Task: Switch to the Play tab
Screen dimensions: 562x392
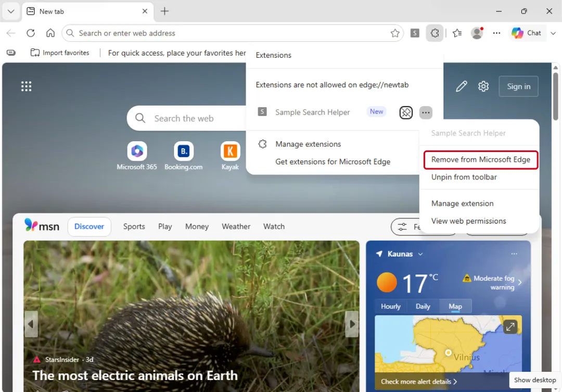Action: (165, 226)
